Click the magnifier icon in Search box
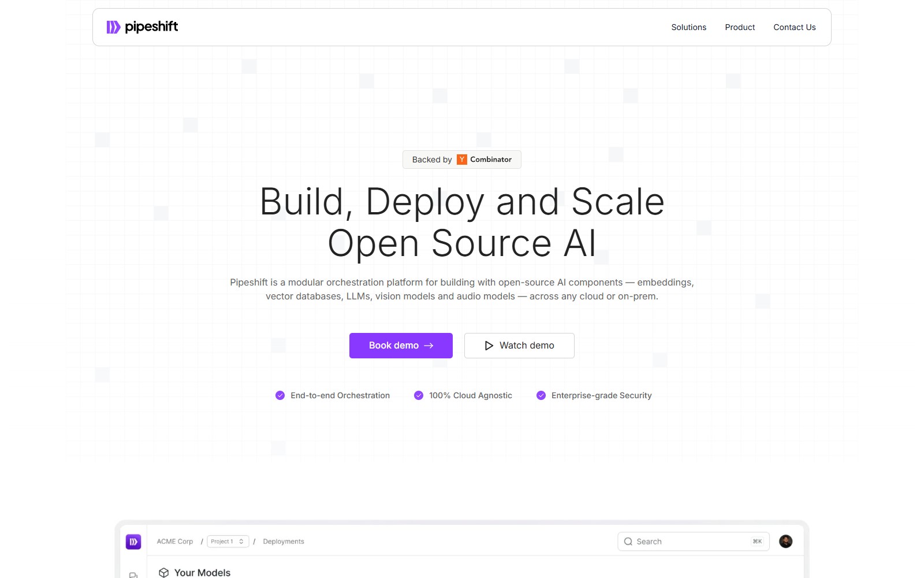The width and height of the screenshot is (924, 578). [x=628, y=542]
